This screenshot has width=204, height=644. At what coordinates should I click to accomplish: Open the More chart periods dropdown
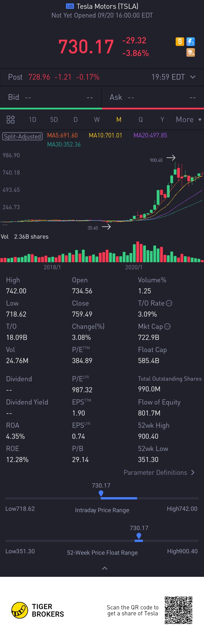click(x=189, y=120)
